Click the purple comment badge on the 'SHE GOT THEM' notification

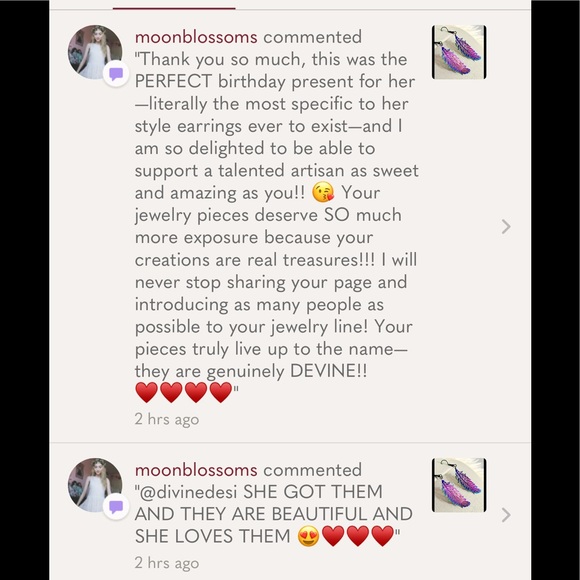pyautogui.click(x=116, y=507)
